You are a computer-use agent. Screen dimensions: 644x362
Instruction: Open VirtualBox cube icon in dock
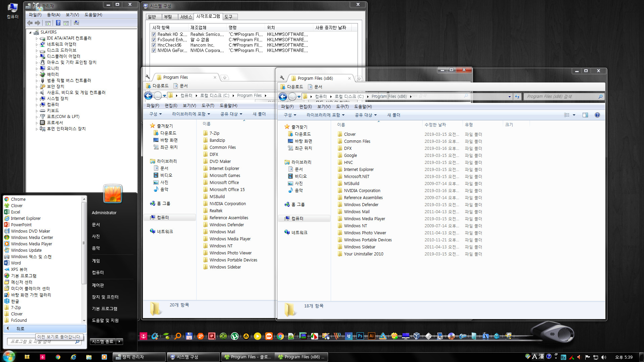pyautogui.click(x=417, y=336)
